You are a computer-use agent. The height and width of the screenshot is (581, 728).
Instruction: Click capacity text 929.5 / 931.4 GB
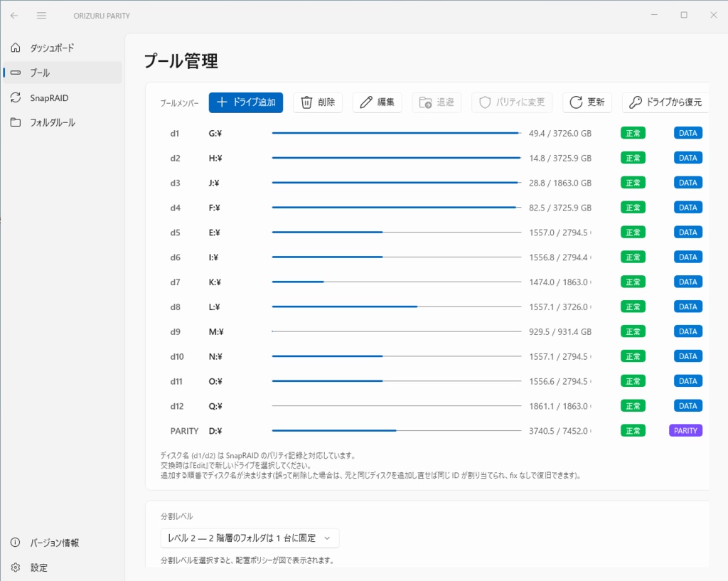click(x=560, y=331)
